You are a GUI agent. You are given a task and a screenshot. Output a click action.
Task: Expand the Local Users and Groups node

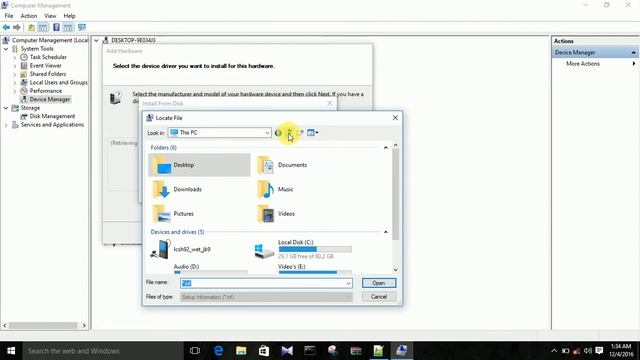(15, 82)
